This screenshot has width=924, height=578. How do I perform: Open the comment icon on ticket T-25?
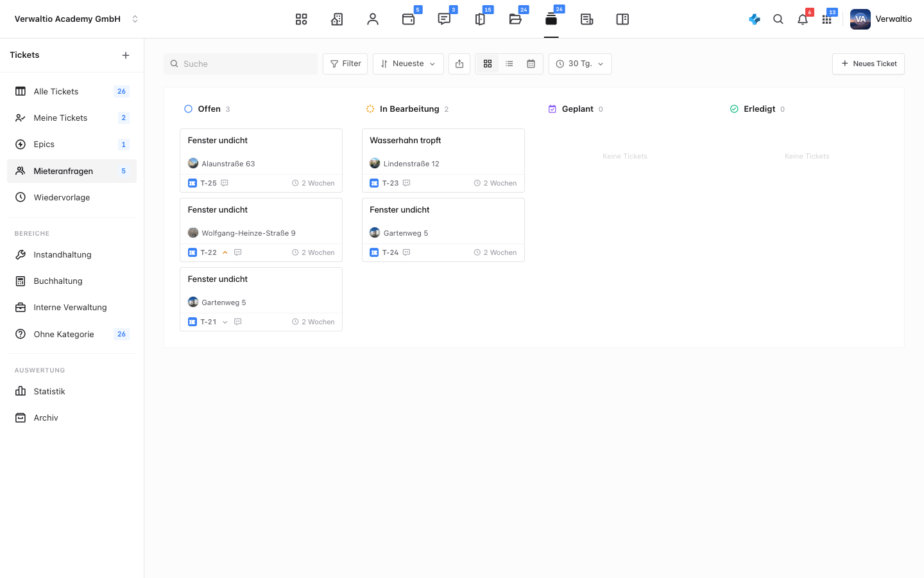[225, 183]
